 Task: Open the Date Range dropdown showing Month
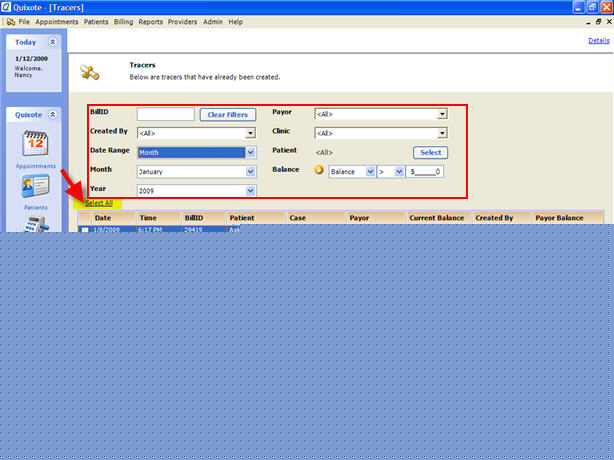click(197, 152)
